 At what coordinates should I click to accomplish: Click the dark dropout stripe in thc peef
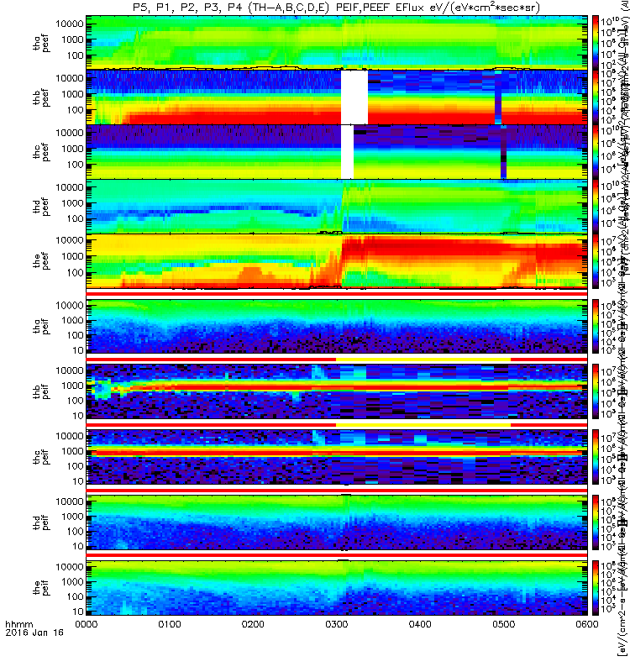tap(503, 152)
